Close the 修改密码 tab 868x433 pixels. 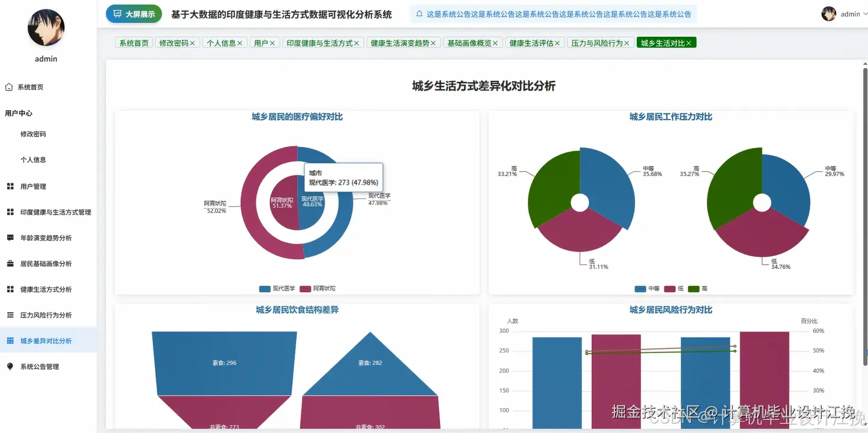pos(193,43)
